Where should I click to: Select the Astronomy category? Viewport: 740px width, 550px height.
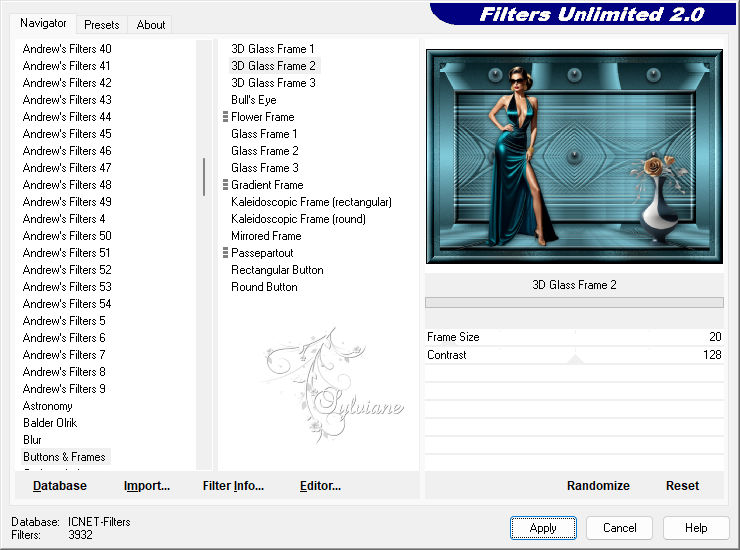(x=48, y=406)
